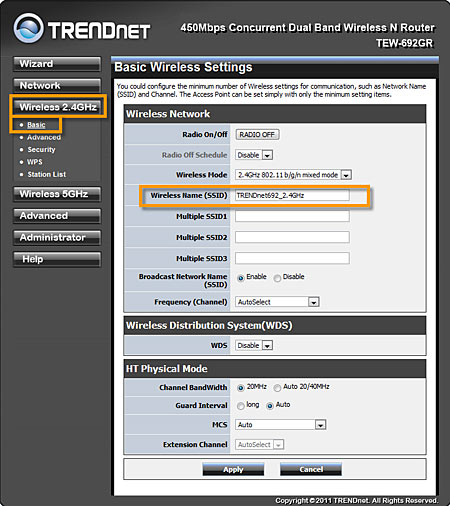Click the HT Physical Mode heading
The image size is (450, 506).
(167, 369)
